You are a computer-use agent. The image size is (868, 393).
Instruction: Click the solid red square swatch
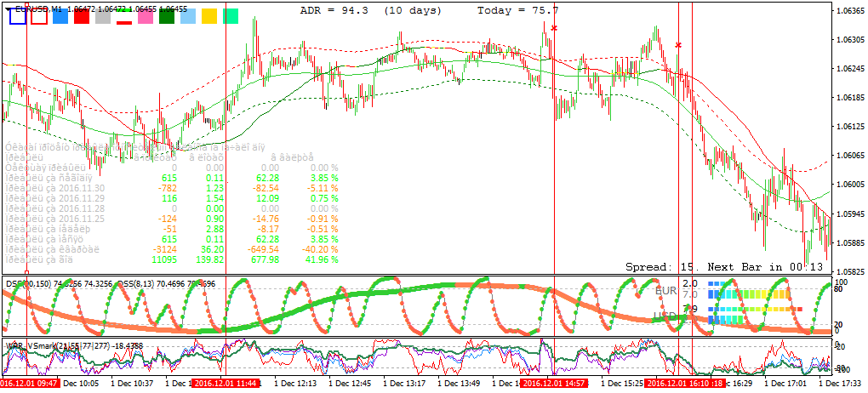tap(82, 17)
